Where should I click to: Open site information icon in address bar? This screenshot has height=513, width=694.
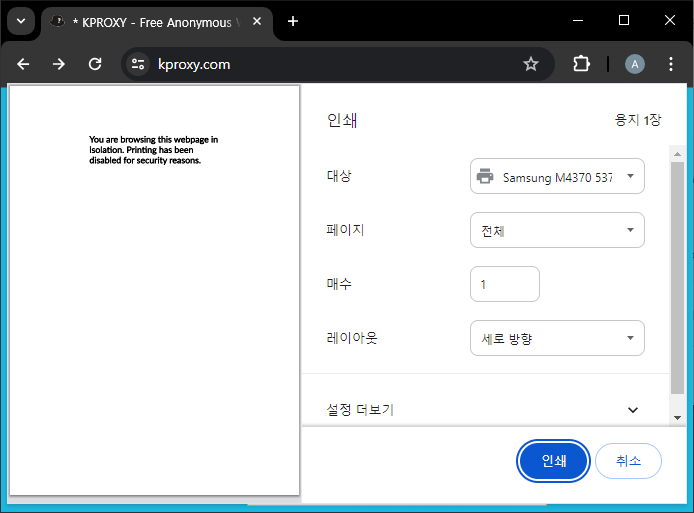[x=138, y=65]
